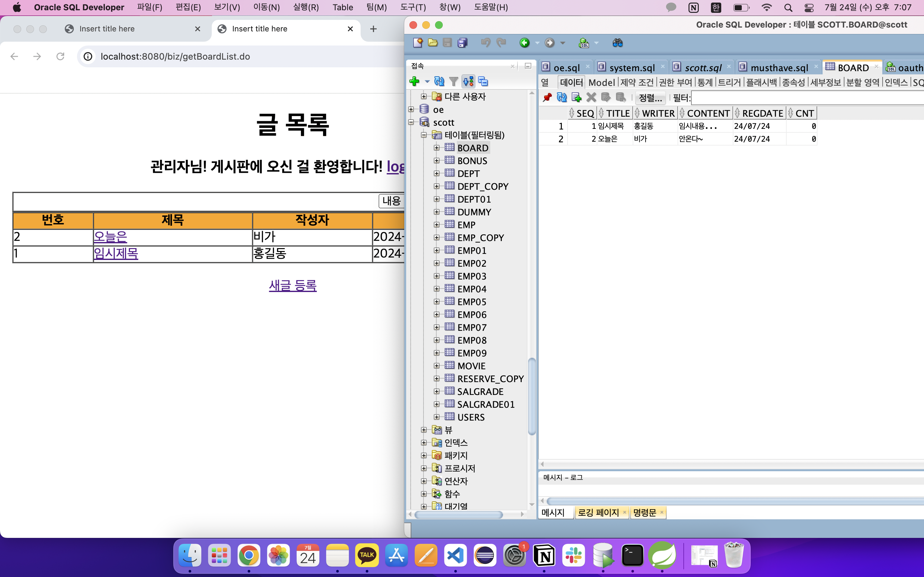Expand the EMP table node

click(436, 225)
